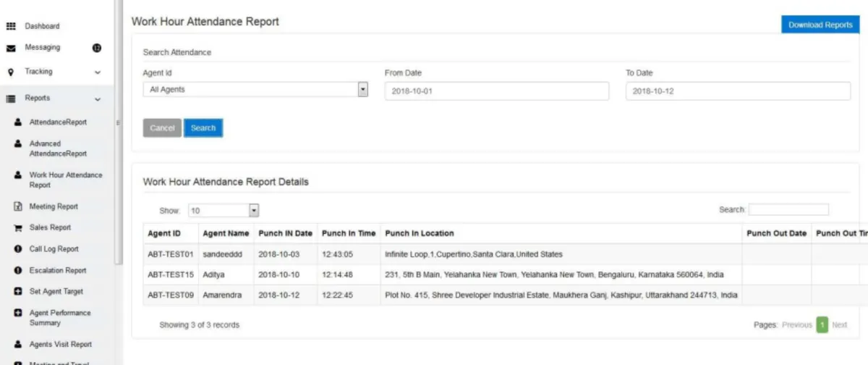Screen dimensions: 868x365
Task: Click the Meeting Report document icon
Action: click(17, 207)
